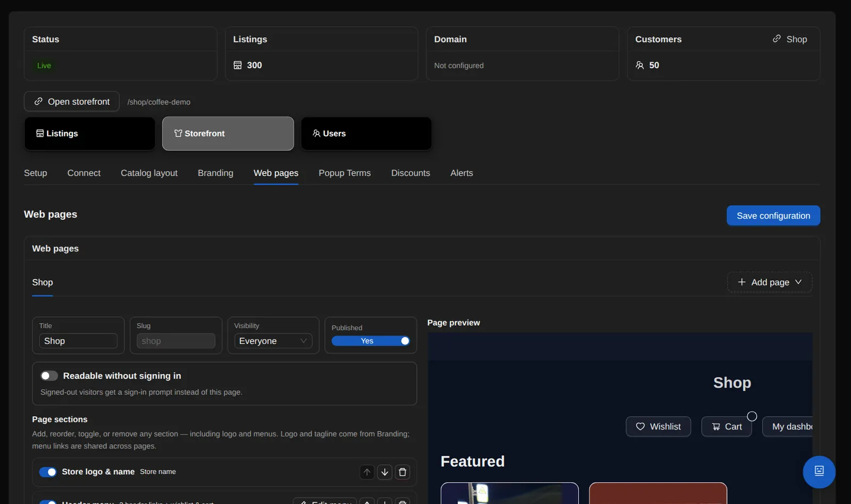Open the Users section button
Viewport: 851px width, 504px height.
[366, 133]
